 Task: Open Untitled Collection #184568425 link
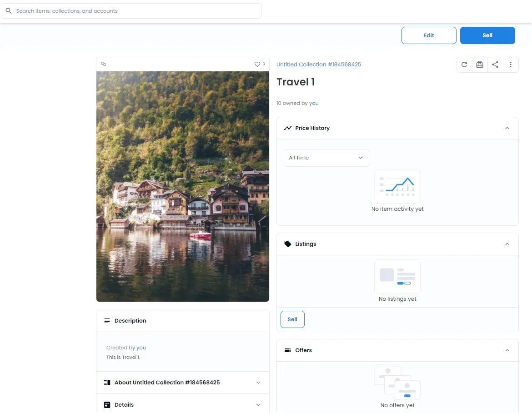[x=319, y=65]
